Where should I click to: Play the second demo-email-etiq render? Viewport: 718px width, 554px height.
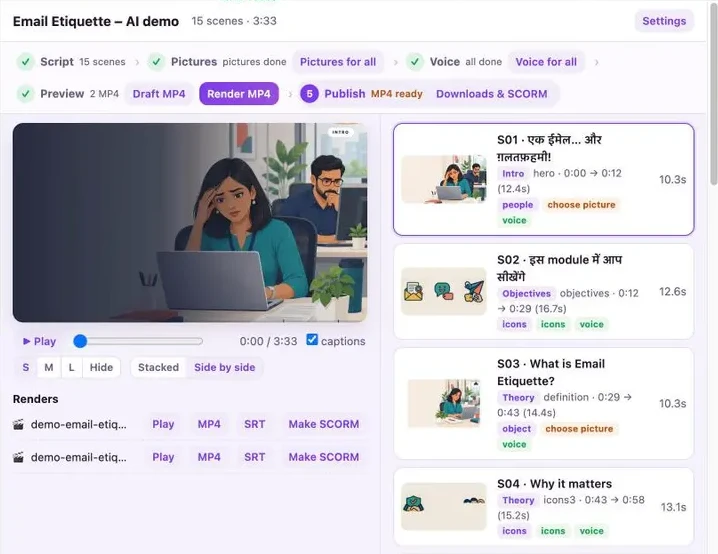click(163, 457)
